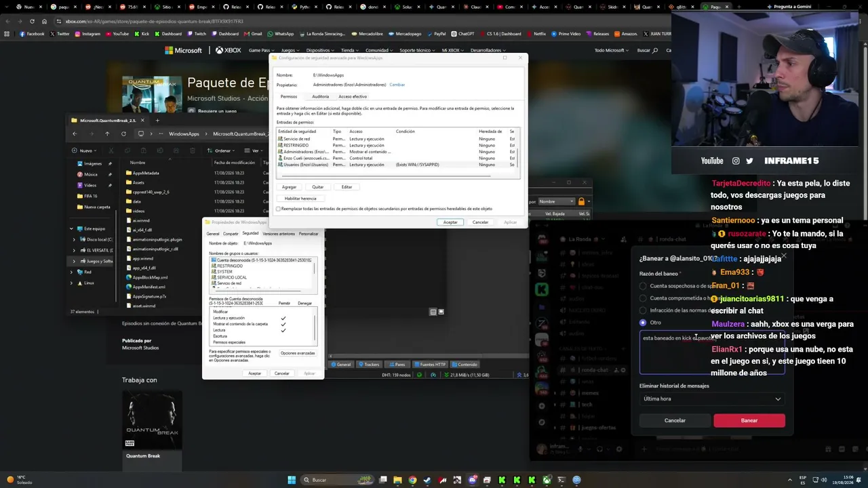Click Agregar in advanced security dialog
The height and width of the screenshot is (488, 868).
click(290, 187)
